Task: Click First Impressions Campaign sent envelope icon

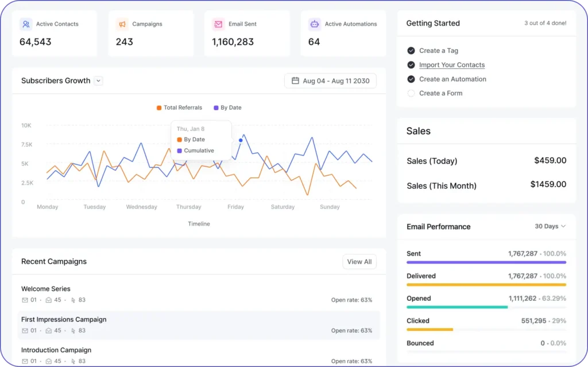Action: pyautogui.click(x=25, y=331)
